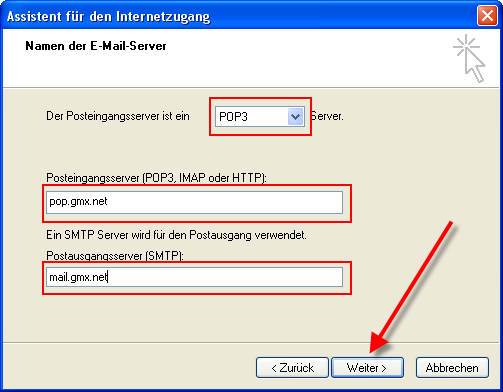
Task: Open the POP3 server type dropdown
Action: 260,117
